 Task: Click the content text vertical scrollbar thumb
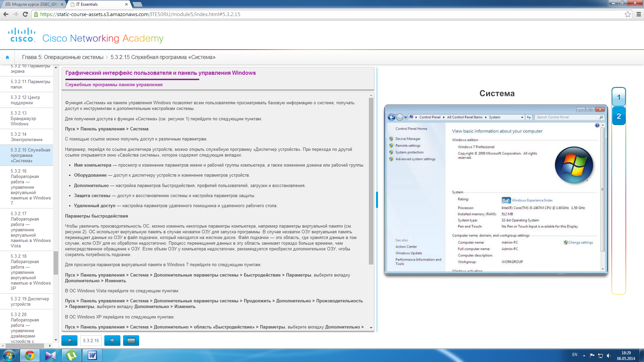[371, 181]
